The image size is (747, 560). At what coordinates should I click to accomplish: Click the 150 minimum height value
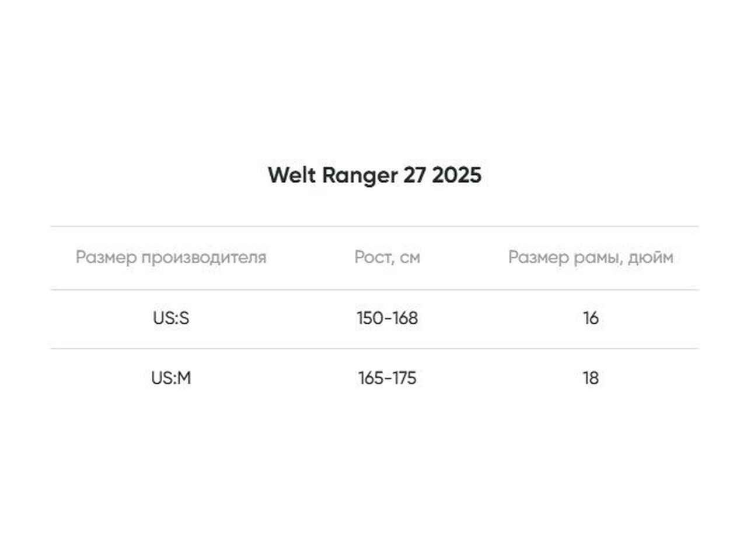[369, 318]
